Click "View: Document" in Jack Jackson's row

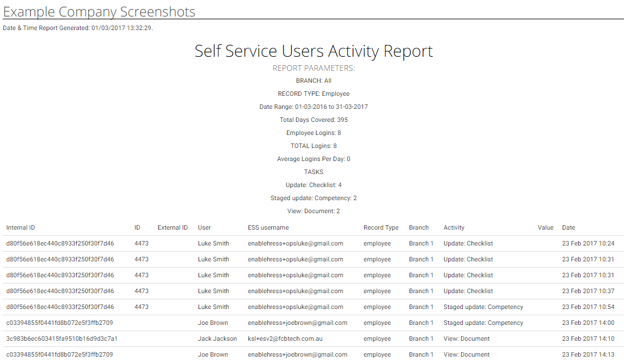466,339
